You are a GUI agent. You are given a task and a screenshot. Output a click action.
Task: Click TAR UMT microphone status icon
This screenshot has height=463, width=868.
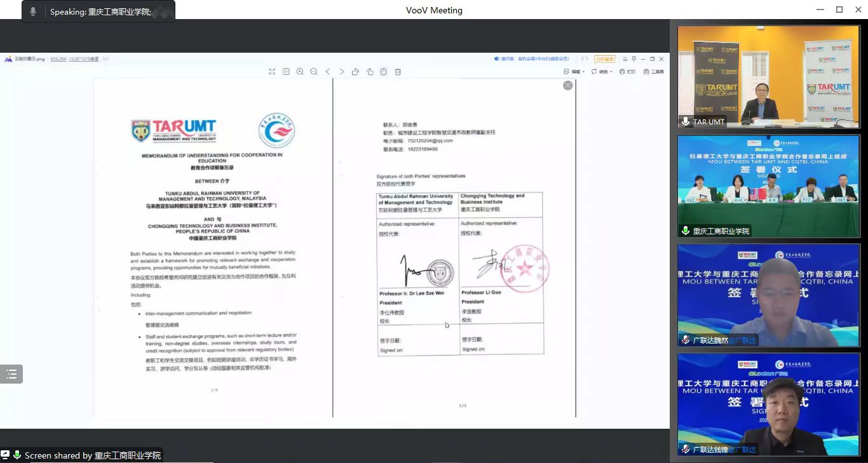point(686,121)
